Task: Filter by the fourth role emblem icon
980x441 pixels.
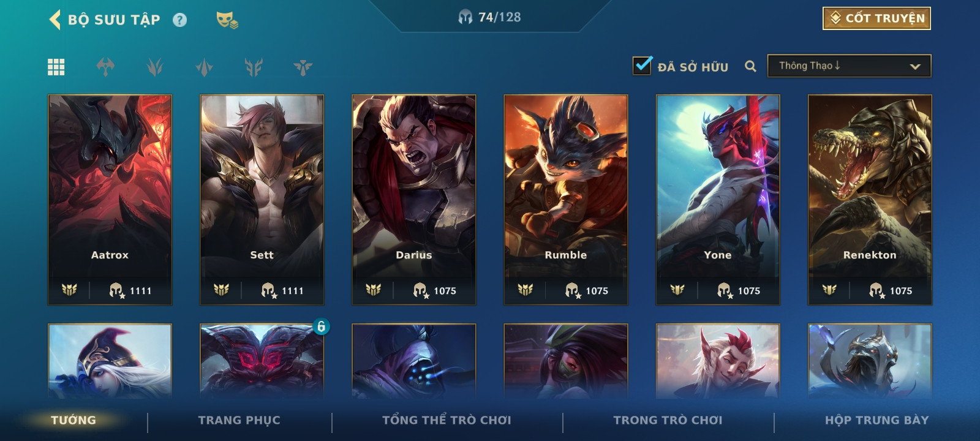Action: point(254,67)
